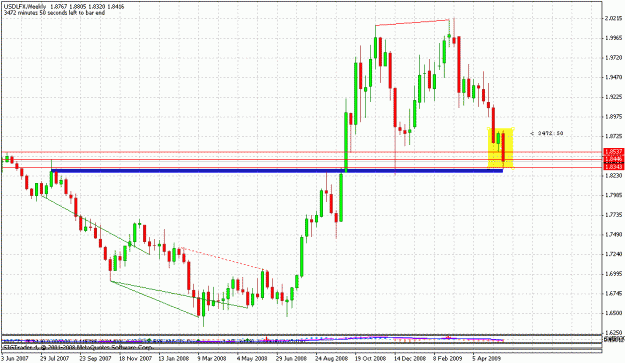Viewport: 625px width, 363px height.
Task: Click the 1.8975 price axis label
Action: pos(613,117)
